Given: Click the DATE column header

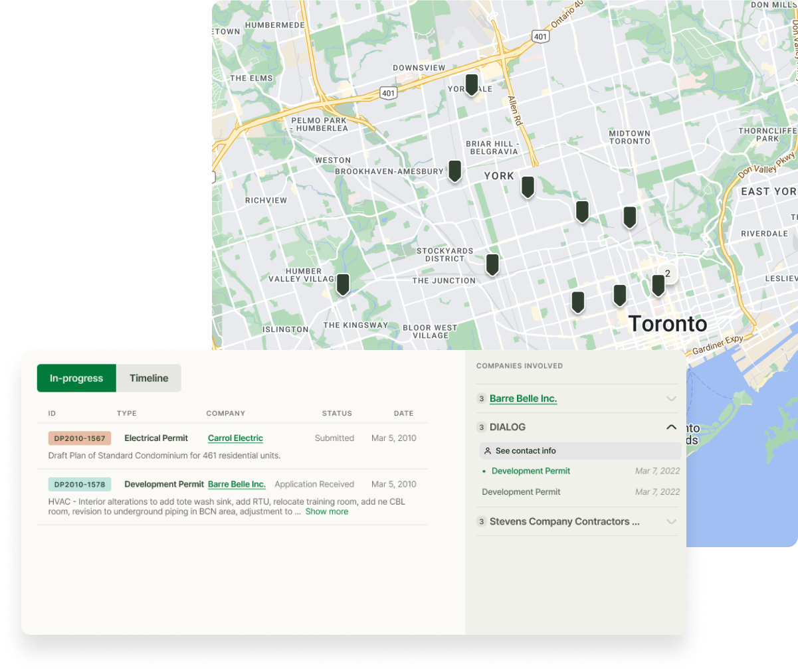Looking at the screenshot, I should (403, 413).
